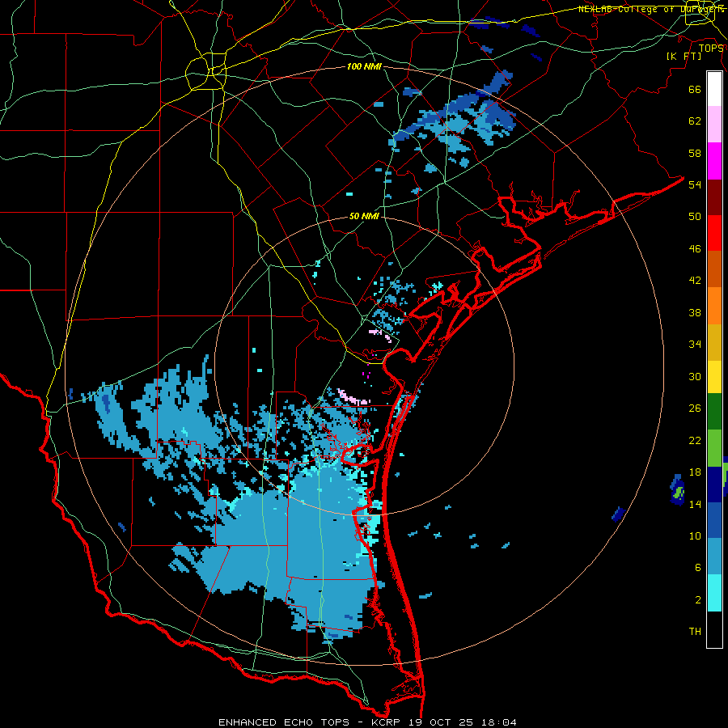Viewport: 728px width, 728px height.
Task: Click legend value "66"
Action: [x=695, y=90]
